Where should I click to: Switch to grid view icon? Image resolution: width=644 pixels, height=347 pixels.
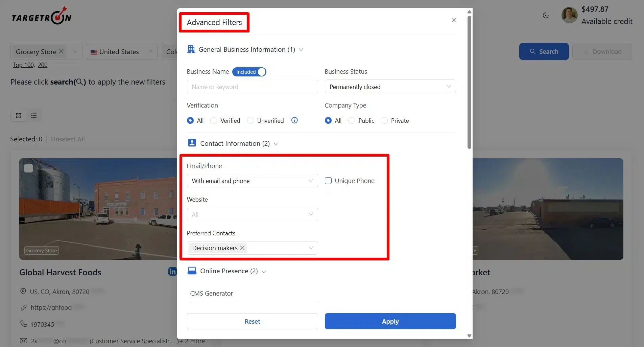(x=19, y=116)
